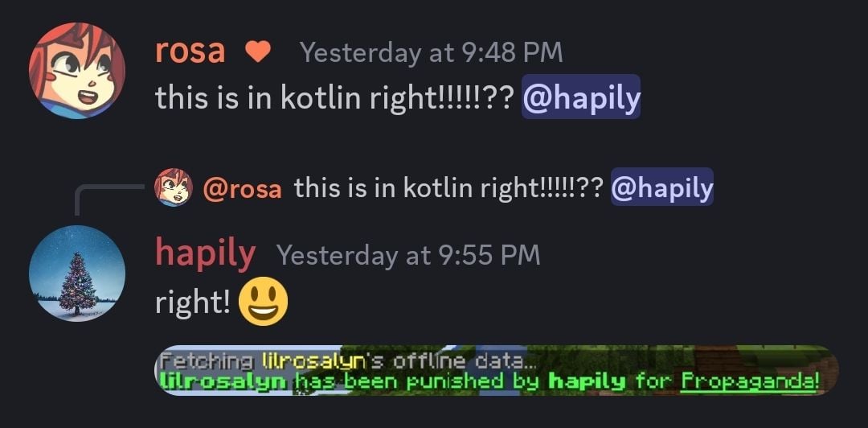Select the rosa username in the first message
The width and height of the screenshot is (868, 428).
[190, 51]
